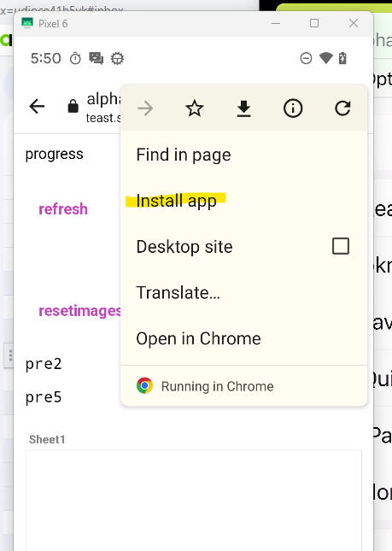Screen dimensions: 392x551
Task: Tap the browser back arrow
Action: click(37, 106)
